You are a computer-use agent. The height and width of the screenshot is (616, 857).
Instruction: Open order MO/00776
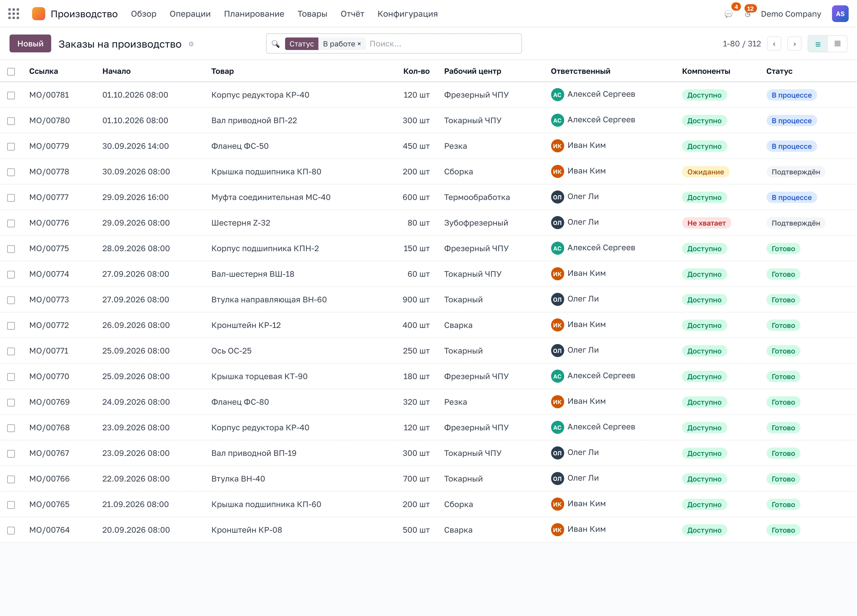pos(49,223)
